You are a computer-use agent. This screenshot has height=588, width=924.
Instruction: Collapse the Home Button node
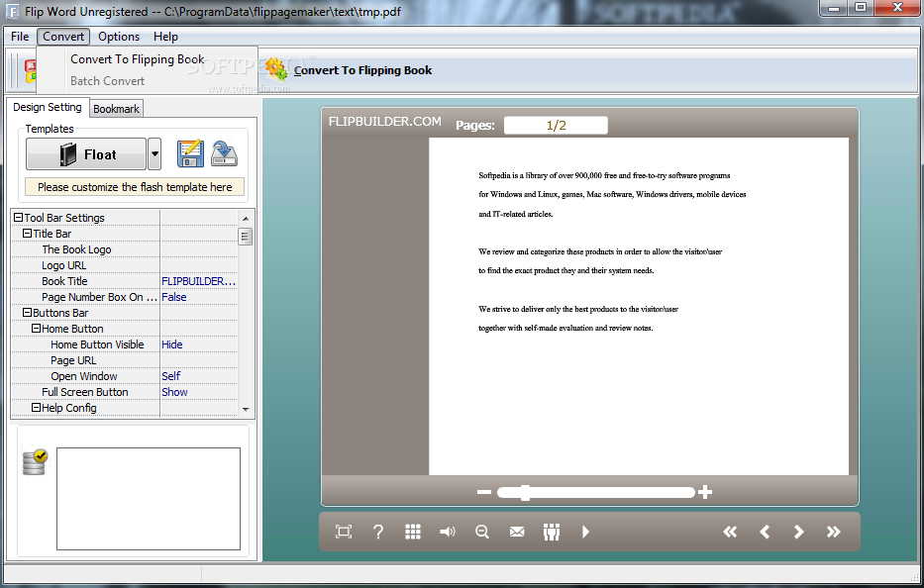click(x=36, y=329)
